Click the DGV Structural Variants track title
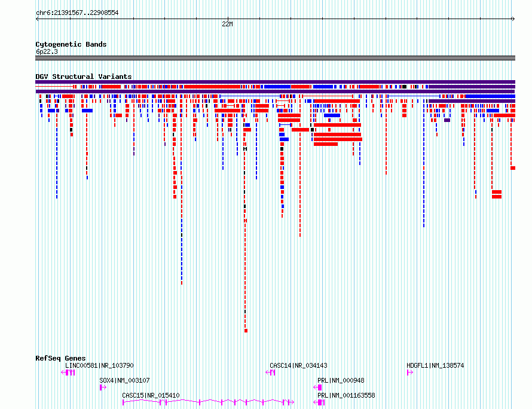The height and width of the screenshot is (409, 532). [84, 77]
